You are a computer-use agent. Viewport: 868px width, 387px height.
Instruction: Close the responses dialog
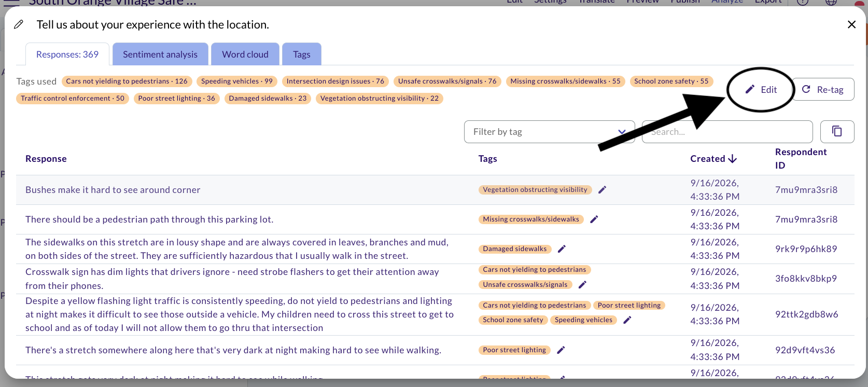pyautogui.click(x=851, y=24)
